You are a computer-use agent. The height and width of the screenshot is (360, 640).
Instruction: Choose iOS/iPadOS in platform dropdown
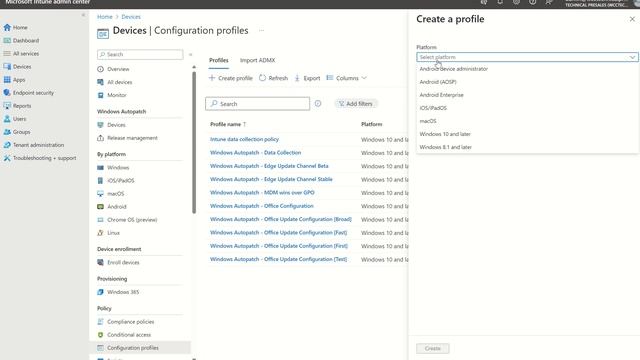coord(433,108)
